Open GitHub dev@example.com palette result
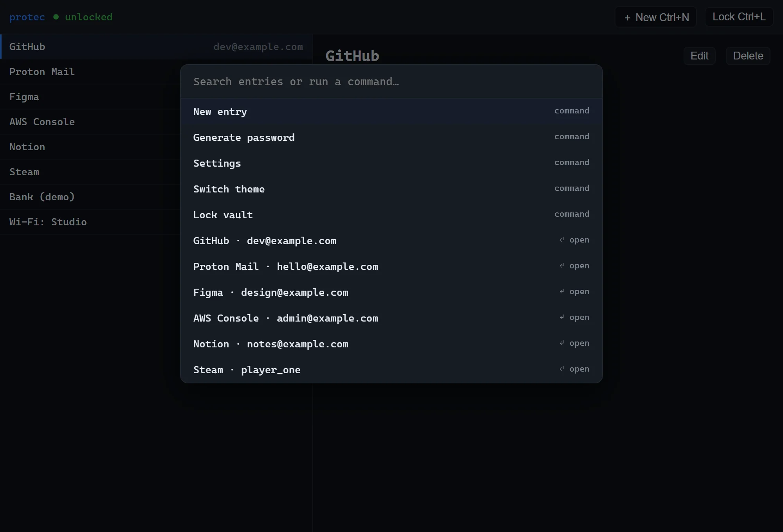783x532 pixels. (391, 241)
